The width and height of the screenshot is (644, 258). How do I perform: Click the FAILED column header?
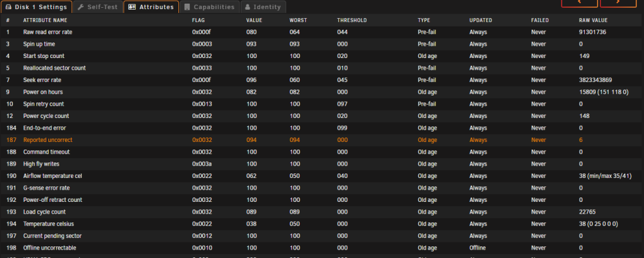540,20
